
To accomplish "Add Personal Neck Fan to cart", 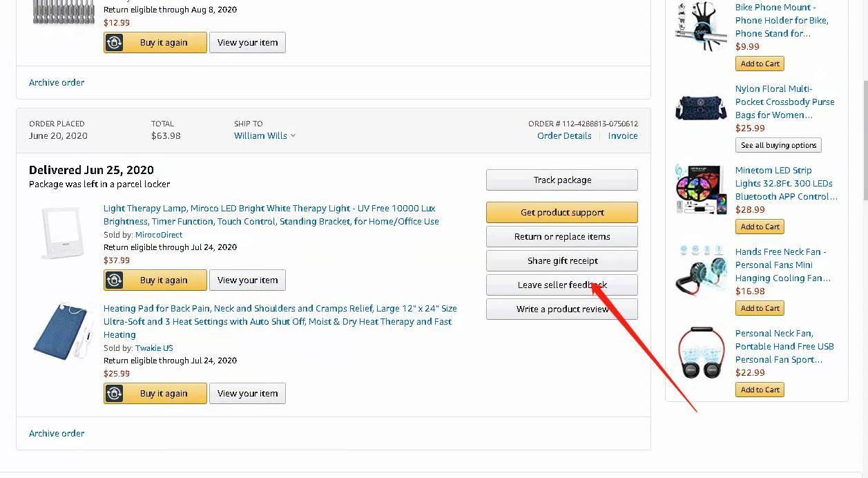I will [760, 390].
